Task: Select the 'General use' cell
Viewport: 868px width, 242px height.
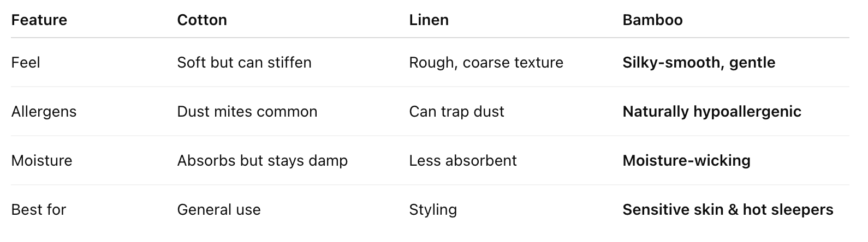Action: tap(219, 210)
